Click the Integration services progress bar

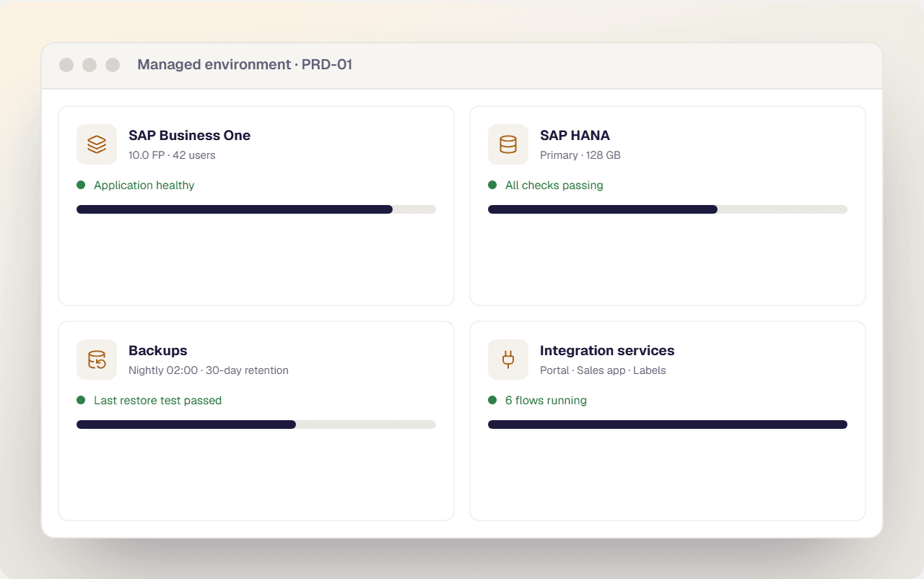(668, 425)
